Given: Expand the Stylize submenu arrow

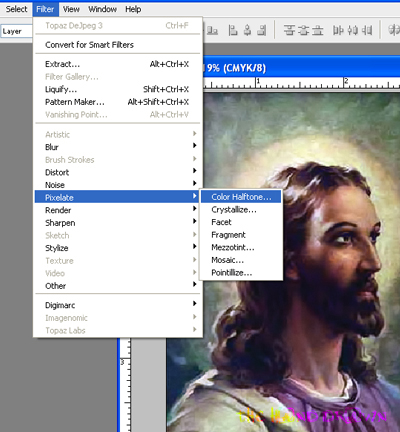Looking at the screenshot, I should tap(195, 247).
